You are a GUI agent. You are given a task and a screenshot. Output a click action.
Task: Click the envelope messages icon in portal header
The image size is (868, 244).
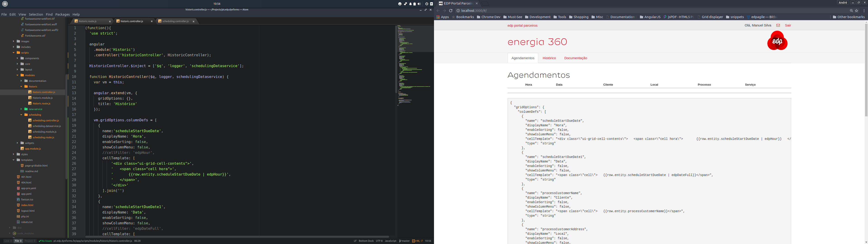point(778,26)
